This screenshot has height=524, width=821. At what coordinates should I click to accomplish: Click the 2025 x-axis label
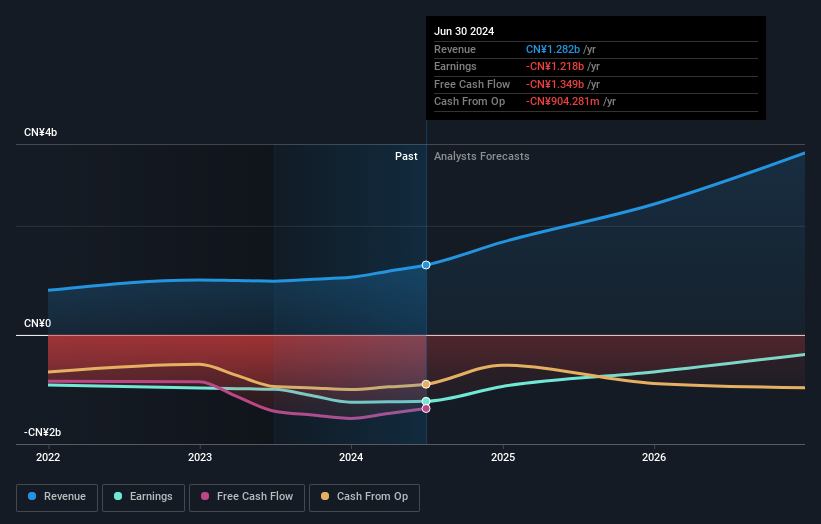[x=503, y=458]
